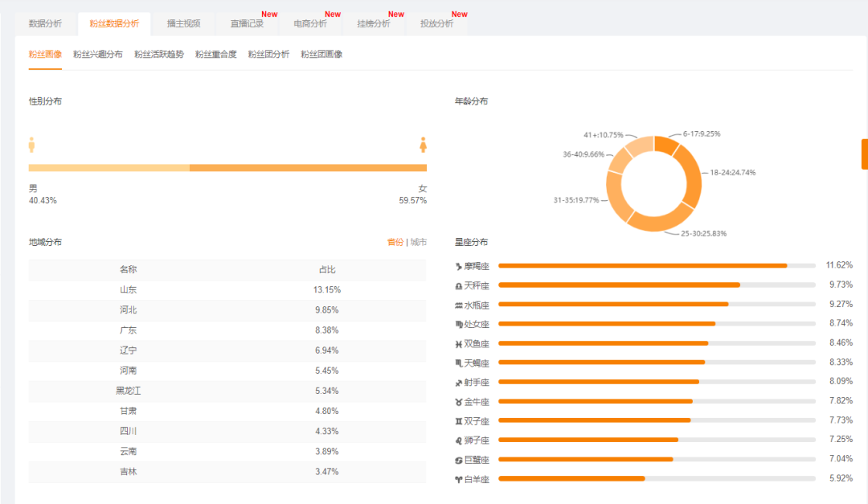The width and height of the screenshot is (868, 504).
Task: Click the male figure icon
Action: 31,145
